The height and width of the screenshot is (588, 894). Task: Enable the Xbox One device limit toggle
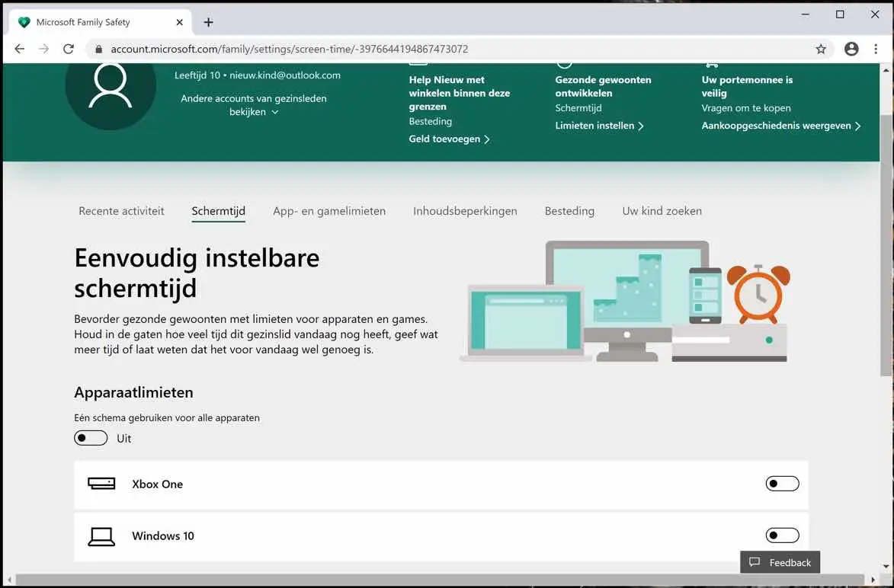point(782,484)
